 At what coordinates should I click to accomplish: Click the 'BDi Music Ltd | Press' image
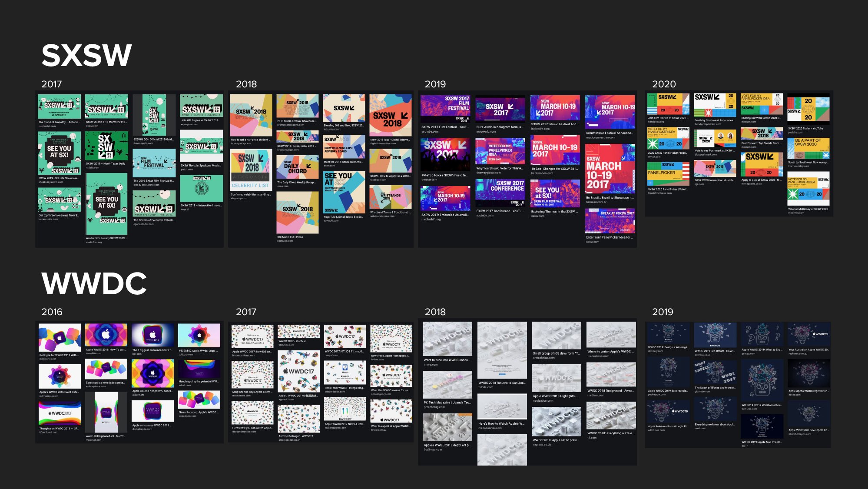(x=298, y=213)
